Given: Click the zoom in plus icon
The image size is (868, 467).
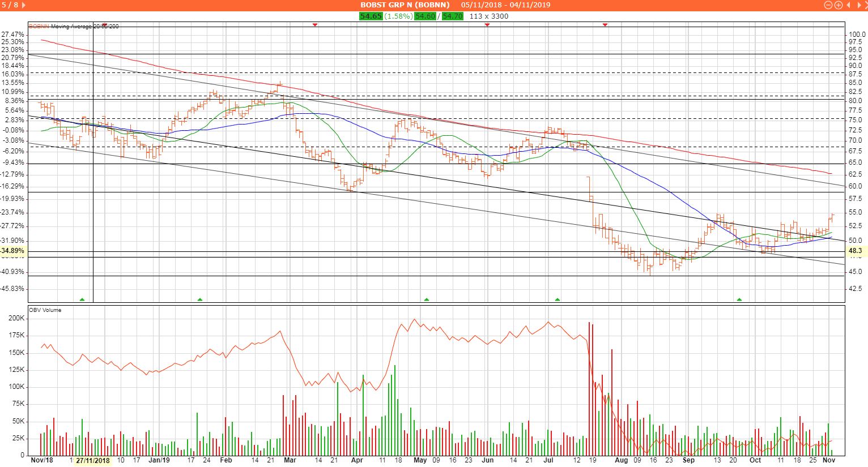Looking at the screenshot, I should (838, 5).
